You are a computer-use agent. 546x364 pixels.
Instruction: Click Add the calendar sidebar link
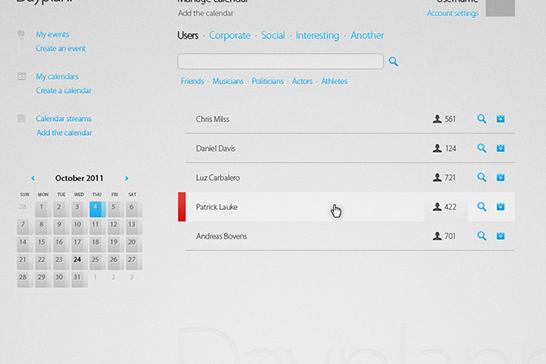[x=64, y=133]
